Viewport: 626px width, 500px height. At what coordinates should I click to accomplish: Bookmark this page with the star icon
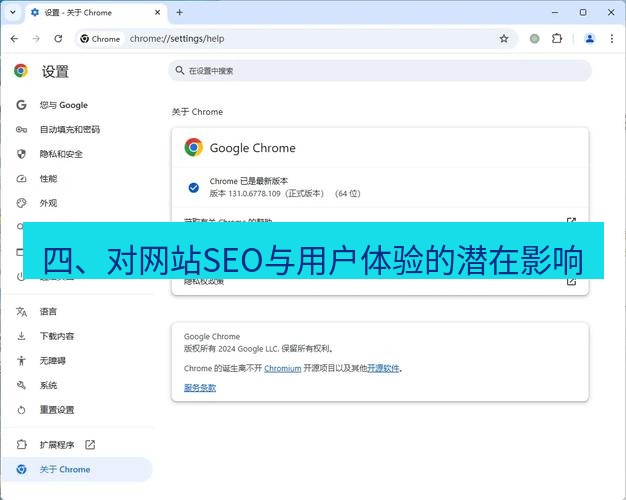(504, 39)
